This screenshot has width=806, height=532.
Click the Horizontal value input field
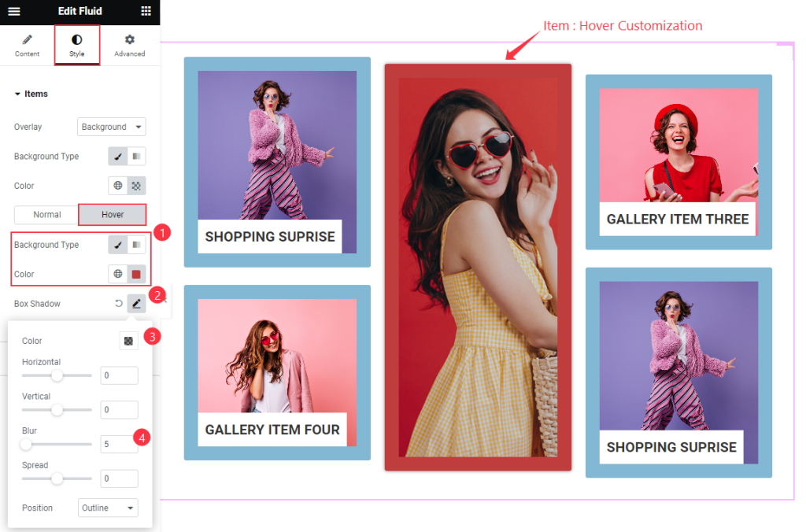(120, 375)
